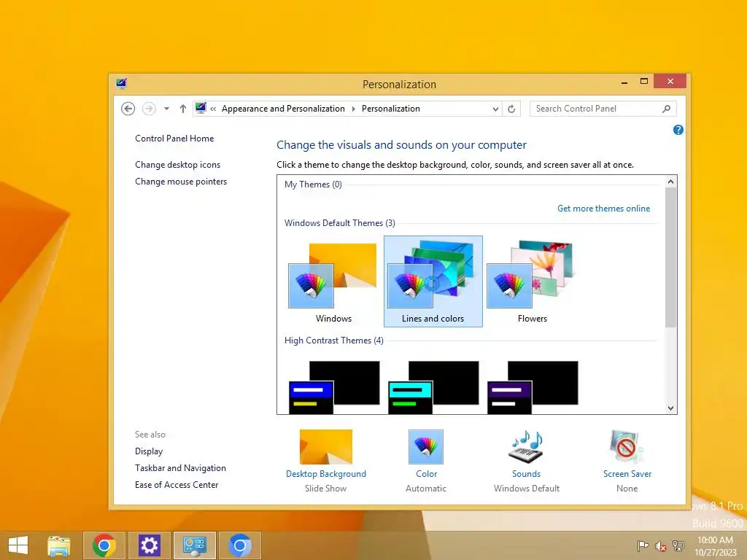Open Taskbar and Navigation
The width and height of the screenshot is (747, 560).
180,468
